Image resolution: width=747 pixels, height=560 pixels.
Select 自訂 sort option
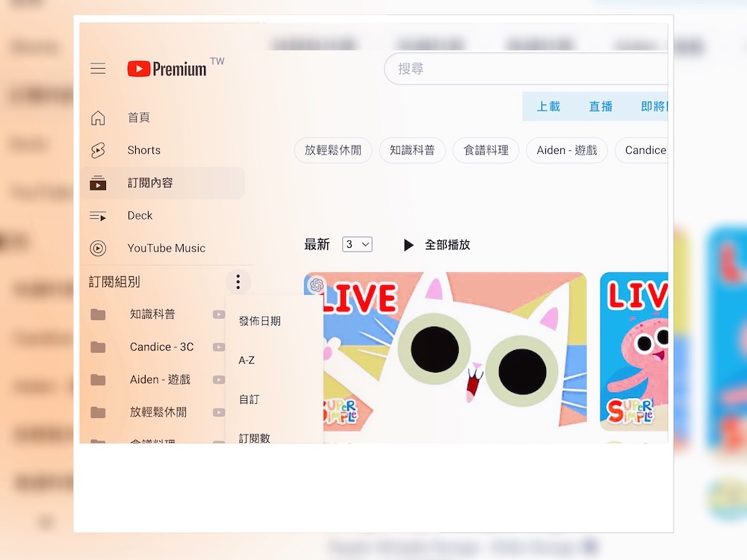pos(249,399)
